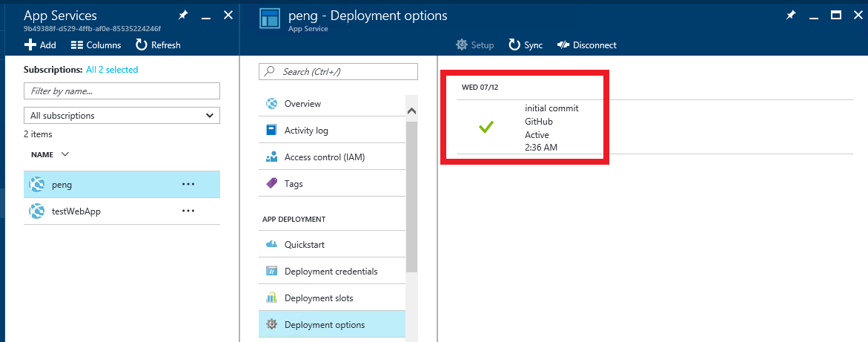This screenshot has width=868, height=342.
Task: Open Tags with the purple tag icon
Action: click(x=332, y=183)
